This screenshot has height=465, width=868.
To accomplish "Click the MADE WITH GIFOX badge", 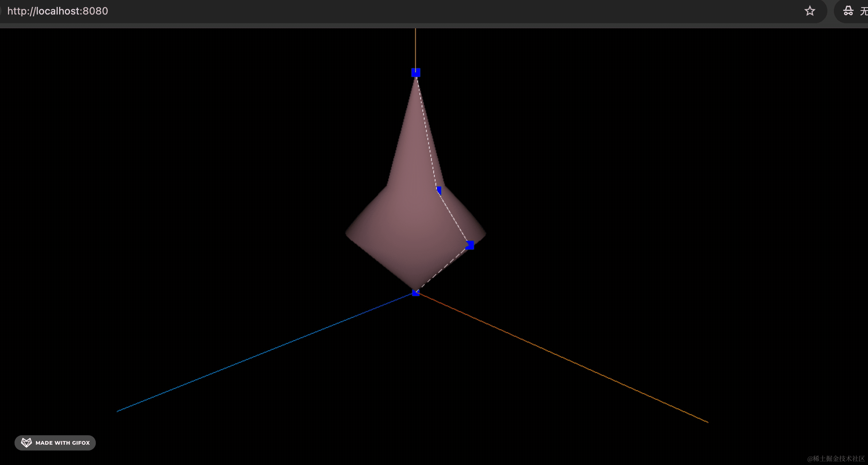I will click(55, 443).
